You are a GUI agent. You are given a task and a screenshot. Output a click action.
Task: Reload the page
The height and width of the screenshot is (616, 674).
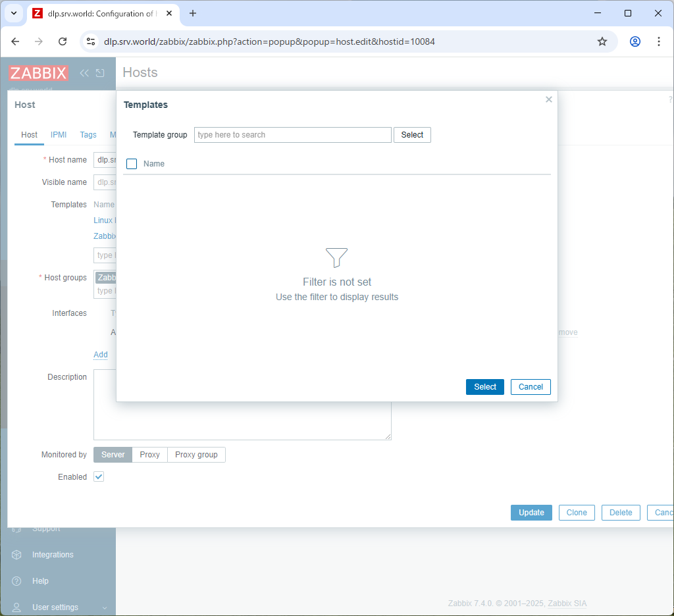(63, 41)
